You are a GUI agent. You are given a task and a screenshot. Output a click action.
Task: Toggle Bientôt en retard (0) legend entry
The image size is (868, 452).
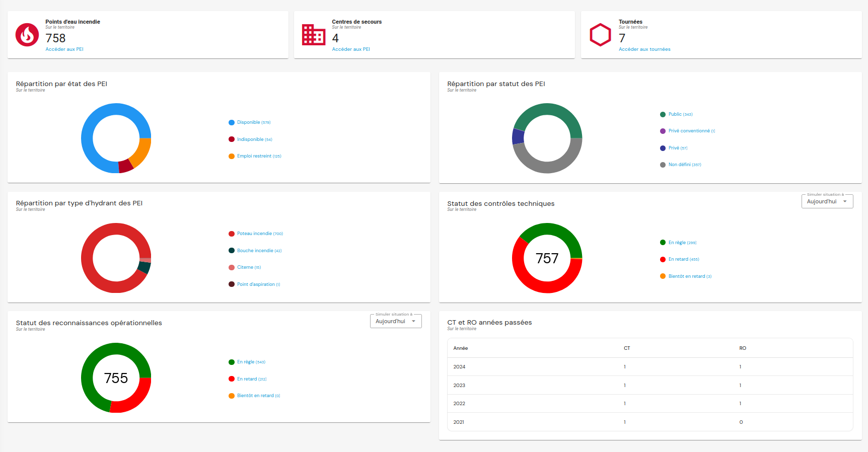(254, 396)
